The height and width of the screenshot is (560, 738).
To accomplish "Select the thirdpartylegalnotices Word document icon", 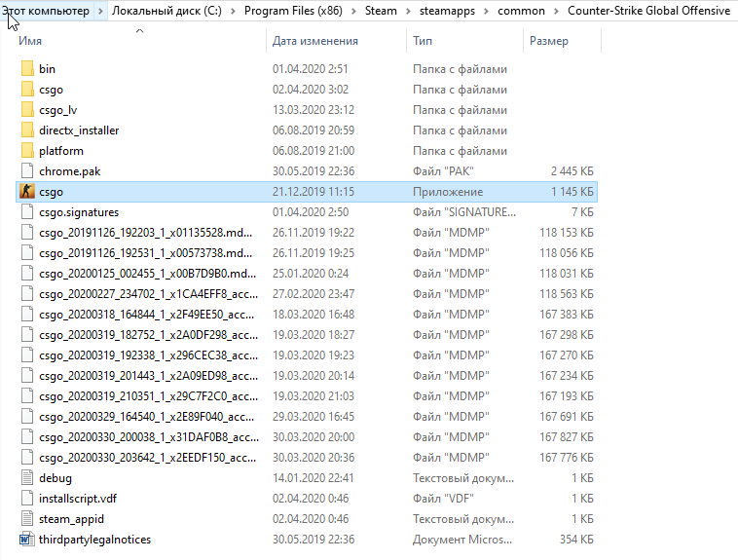I will [x=27, y=540].
